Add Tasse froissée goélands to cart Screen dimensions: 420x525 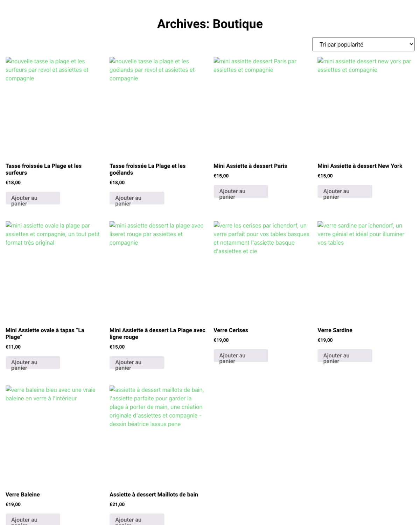click(x=137, y=198)
